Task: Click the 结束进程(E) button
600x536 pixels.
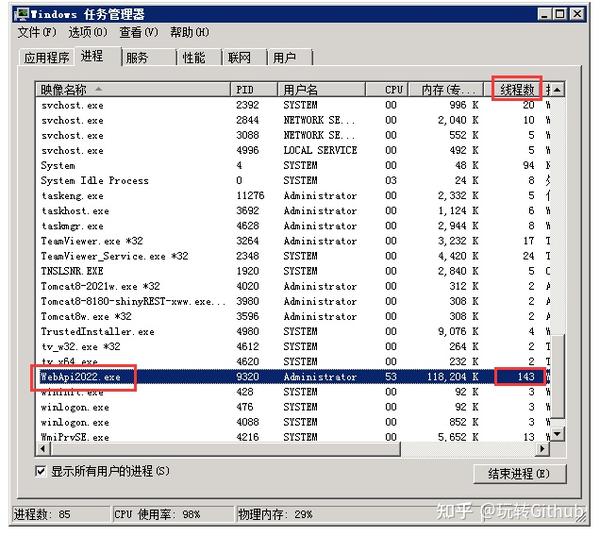Action: [519, 474]
